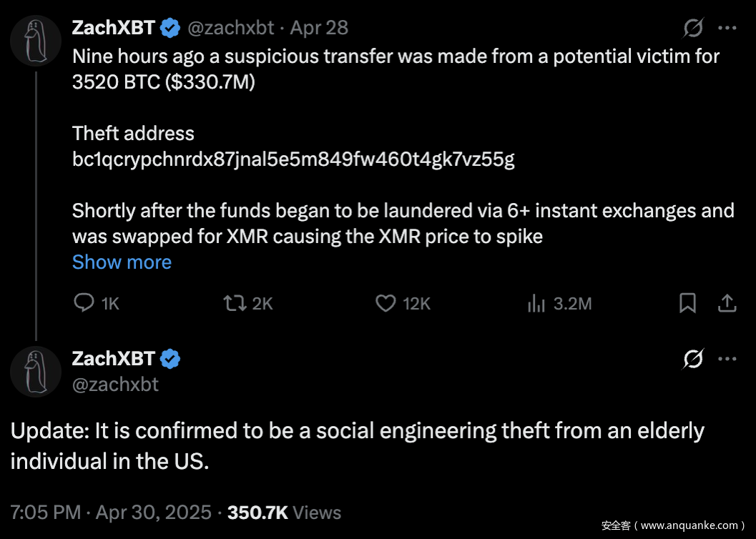
Task: Click the 7:05 PM Apr 30, 2025 timestamp
Action: [x=111, y=513]
